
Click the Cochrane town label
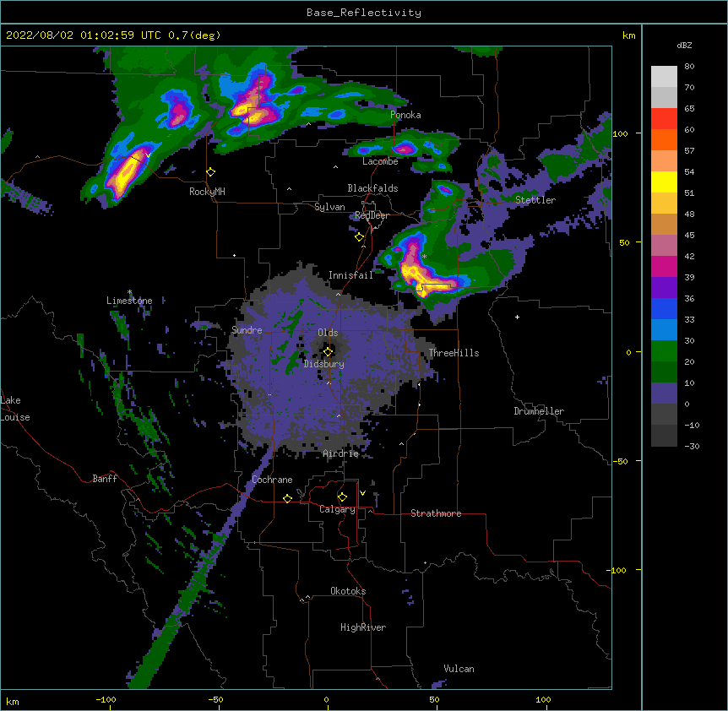click(272, 480)
